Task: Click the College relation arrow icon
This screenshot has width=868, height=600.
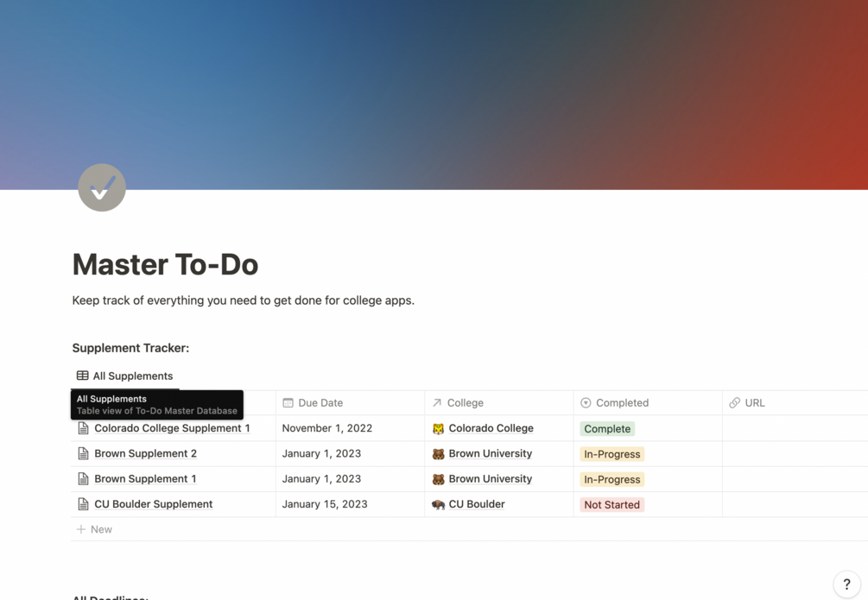Action: tap(437, 403)
